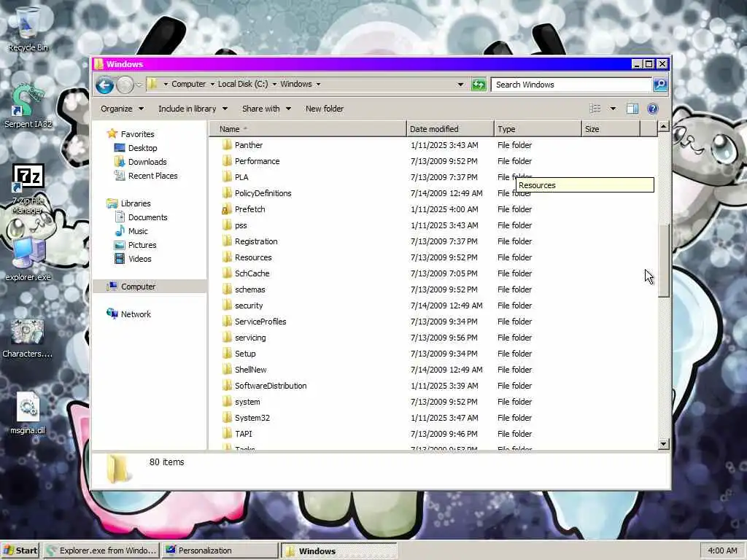Open the blue Help question icon

tap(653, 109)
